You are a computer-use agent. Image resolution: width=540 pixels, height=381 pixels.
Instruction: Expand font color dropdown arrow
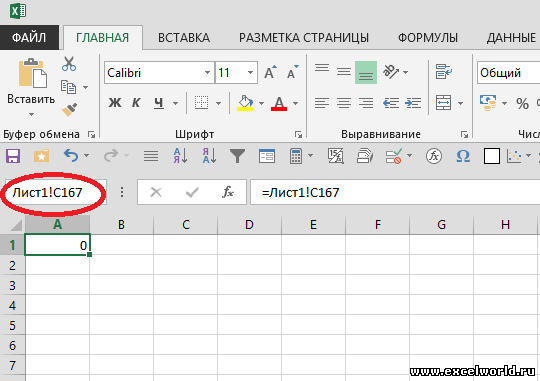click(x=295, y=103)
